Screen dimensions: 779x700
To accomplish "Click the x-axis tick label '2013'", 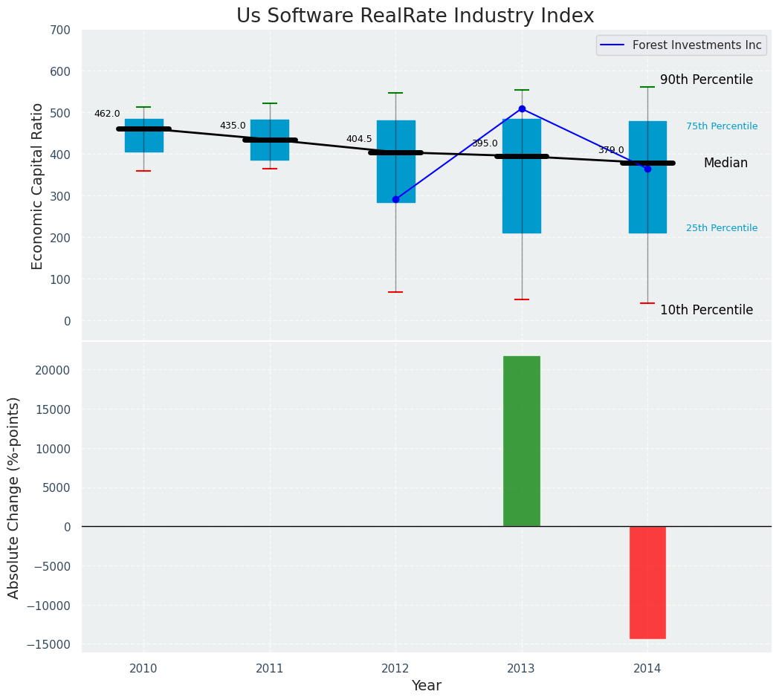I will [x=520, y=668].
